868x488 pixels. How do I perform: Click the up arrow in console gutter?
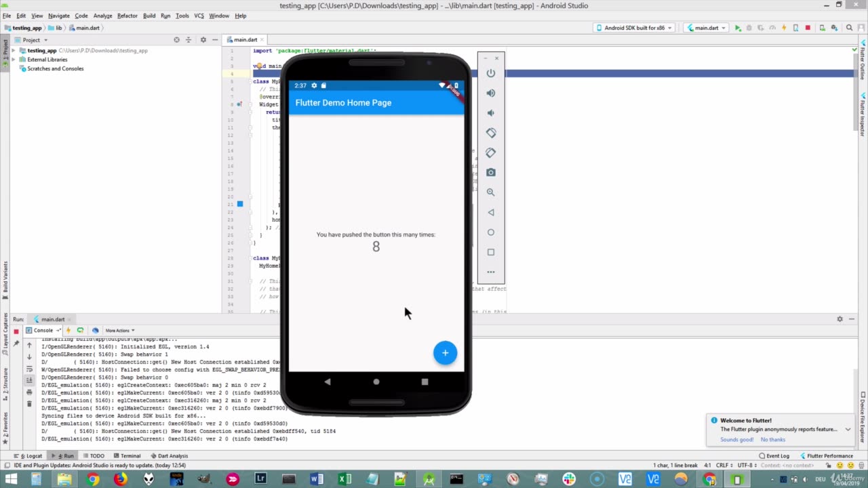tap(29, 346)
